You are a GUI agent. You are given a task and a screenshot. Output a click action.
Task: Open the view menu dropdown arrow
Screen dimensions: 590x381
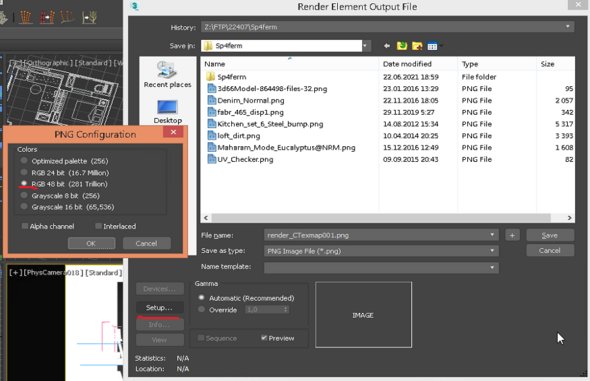tap(441, 46)
